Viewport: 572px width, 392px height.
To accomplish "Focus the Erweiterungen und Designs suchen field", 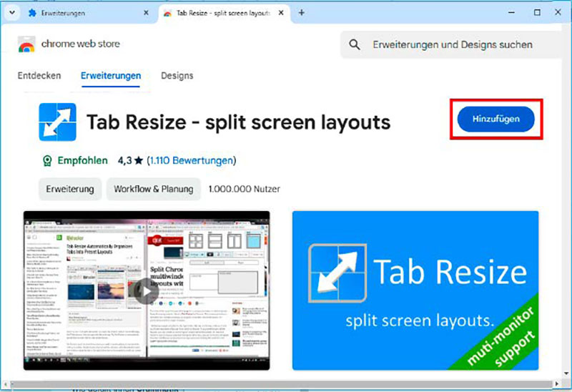I will pos(451,44).
